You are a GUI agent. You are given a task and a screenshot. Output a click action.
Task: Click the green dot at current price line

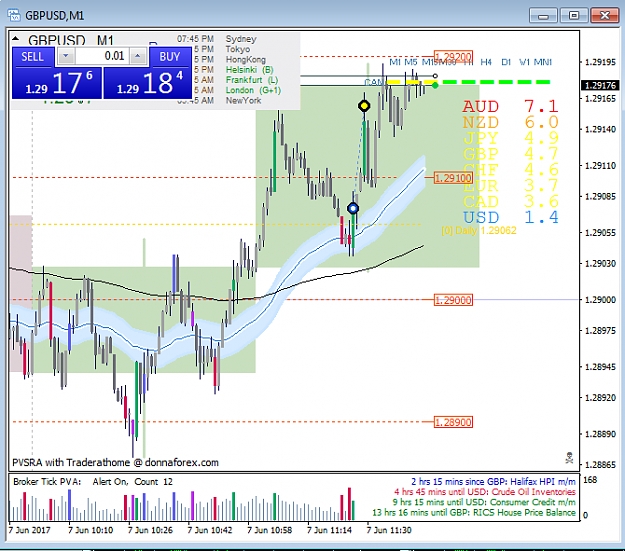click(435, 85)
